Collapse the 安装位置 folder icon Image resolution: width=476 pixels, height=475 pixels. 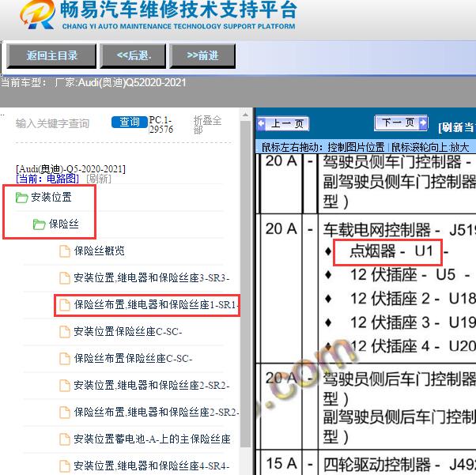[21, 198]
